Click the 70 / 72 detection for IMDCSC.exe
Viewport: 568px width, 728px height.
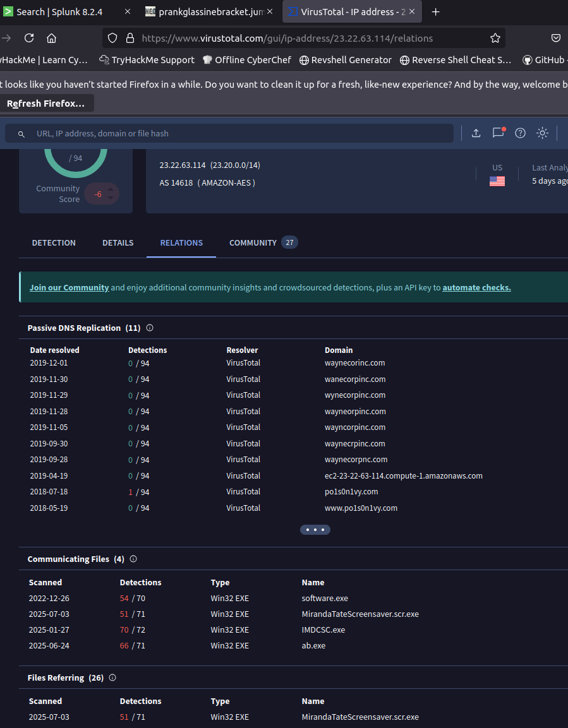coord(132,630)
